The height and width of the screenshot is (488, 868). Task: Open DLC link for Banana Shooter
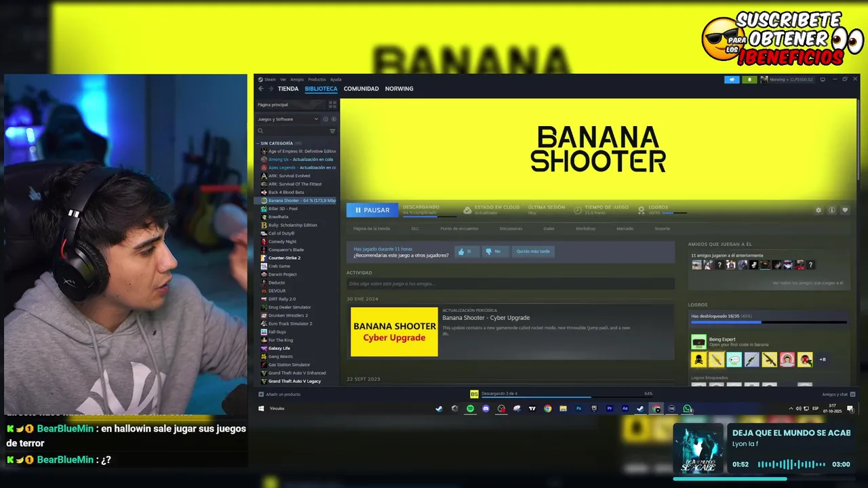(x=415, y=228)
